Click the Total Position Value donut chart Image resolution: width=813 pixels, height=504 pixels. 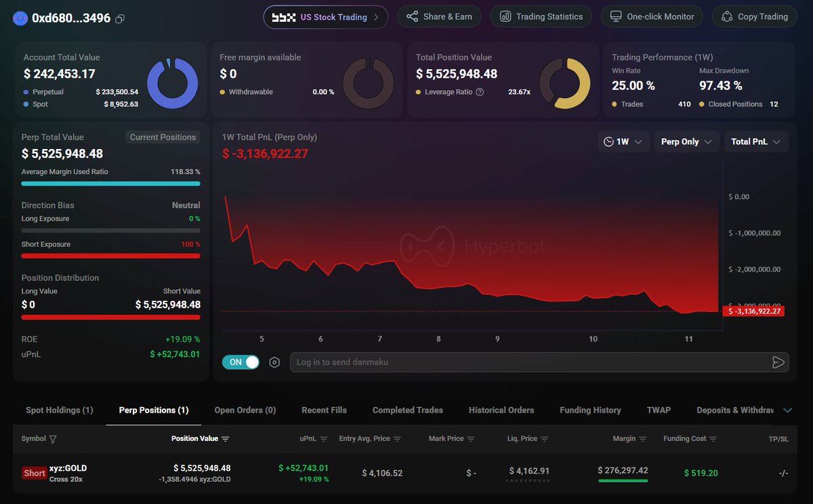pos(564,83)
